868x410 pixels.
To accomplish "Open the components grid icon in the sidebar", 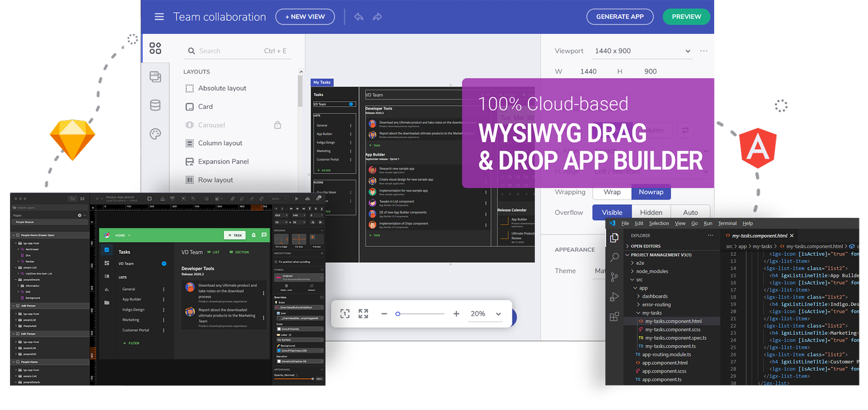I will coord(155,48).
